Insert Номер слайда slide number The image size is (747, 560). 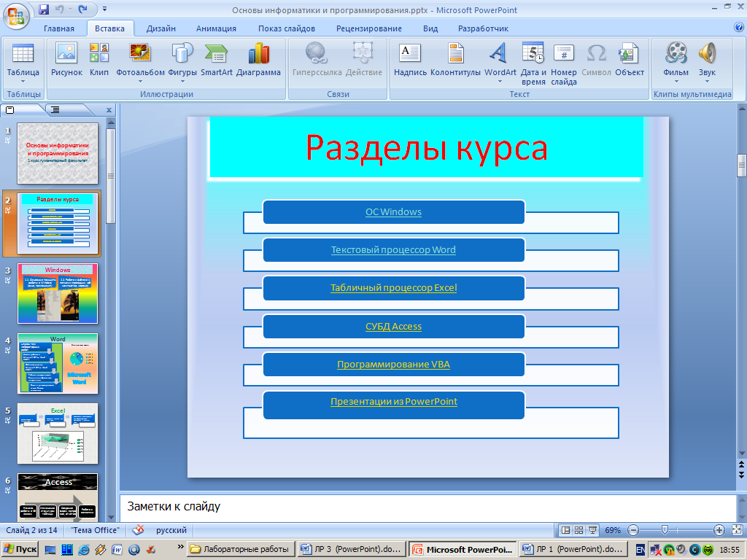tap(564, 64)
